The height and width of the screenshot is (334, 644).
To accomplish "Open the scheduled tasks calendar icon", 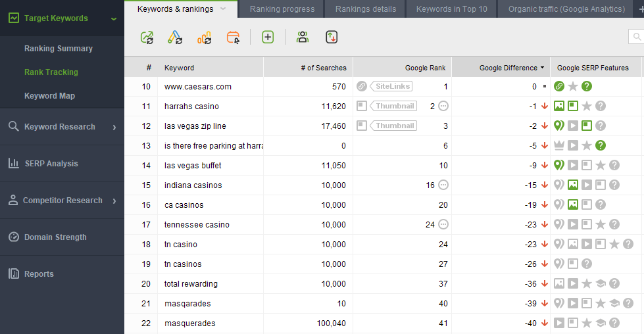I will [233, 37].
